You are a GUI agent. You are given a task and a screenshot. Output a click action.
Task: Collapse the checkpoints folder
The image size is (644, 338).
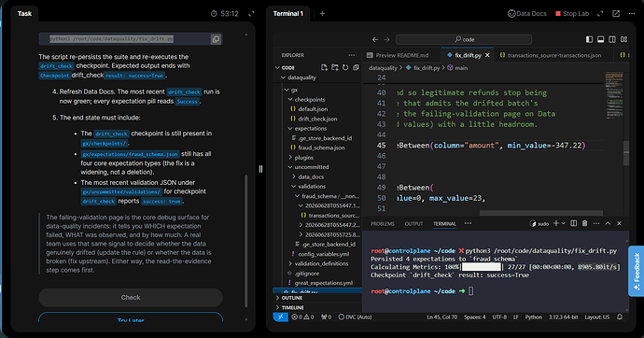tap(306, 99)
